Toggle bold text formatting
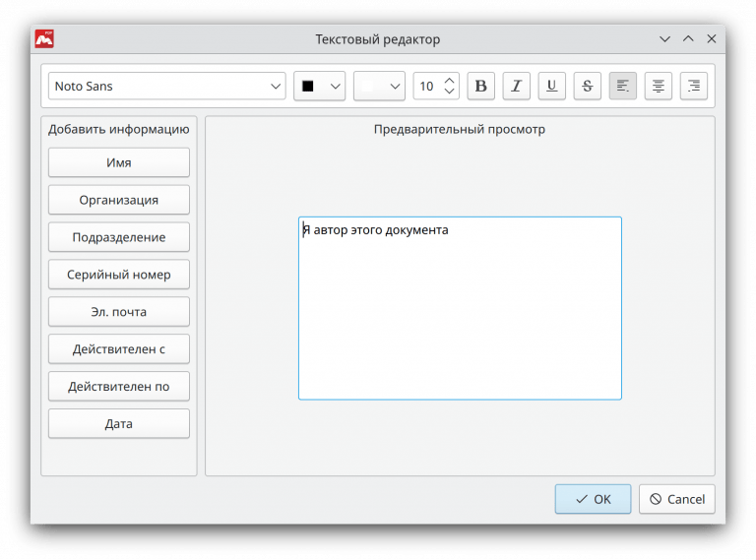756x560 pixels. [480, 86]
